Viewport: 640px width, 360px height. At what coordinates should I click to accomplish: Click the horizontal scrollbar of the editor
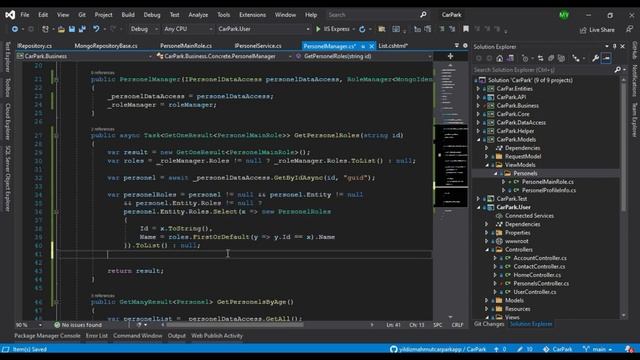[x=235, y=325]
